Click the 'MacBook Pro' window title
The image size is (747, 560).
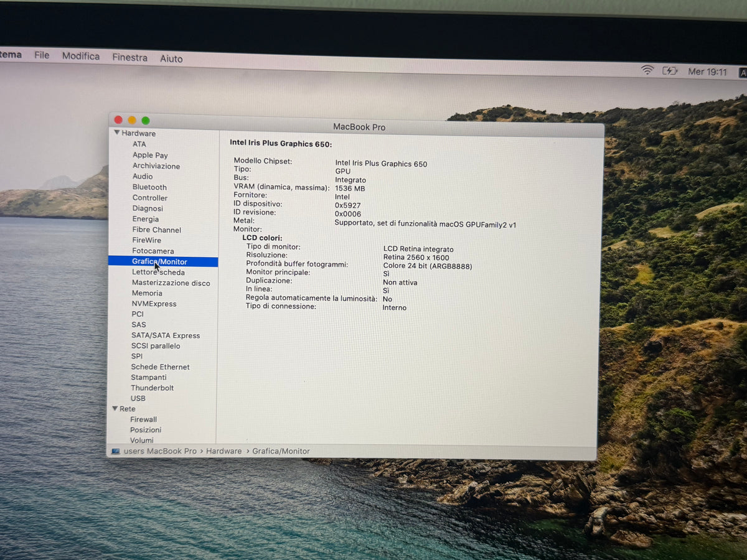click(x=359, y=127)
